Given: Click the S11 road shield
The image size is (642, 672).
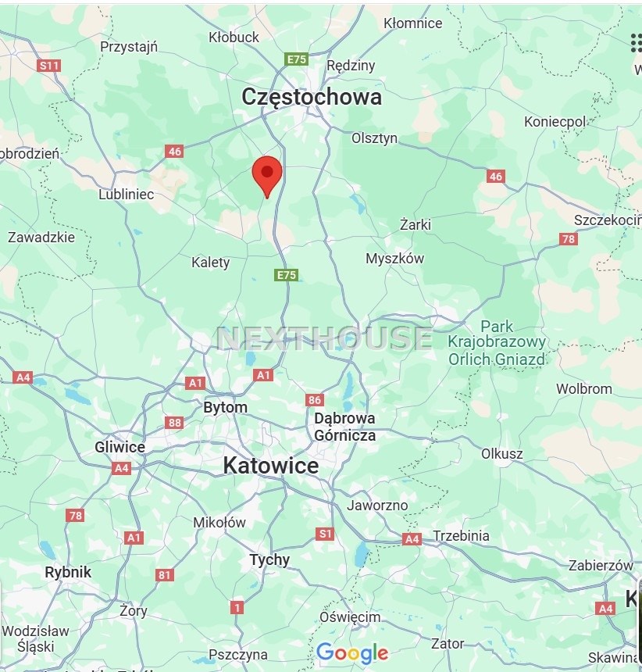Looking at the screenshot, I should click(49, 66).
